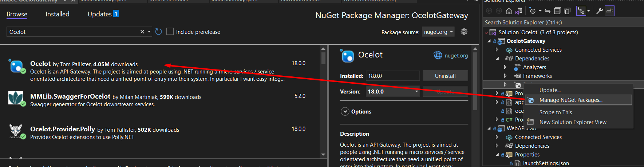Switch to the Installed tab
644x167 pixels.
pyautogui.click(x=57, y=14)
